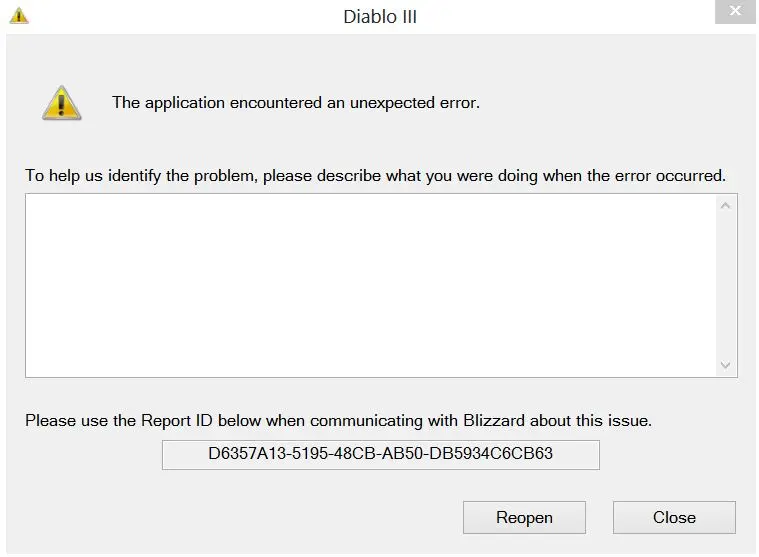Screen dimensions: 759x557
Task: Click the large yellow warning triangle icon
Action: pyautogui.click(x=61, y=102)
